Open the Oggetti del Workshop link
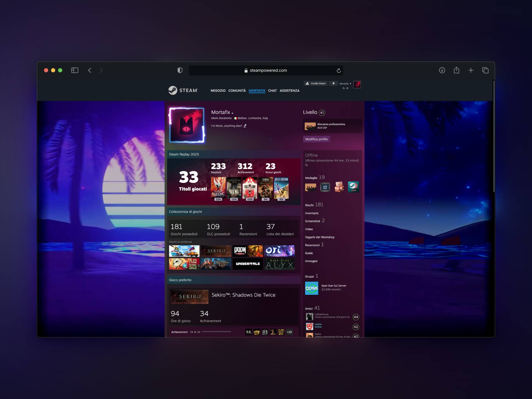The height and width of the screenshot is (399, 532). pos(320,237)
